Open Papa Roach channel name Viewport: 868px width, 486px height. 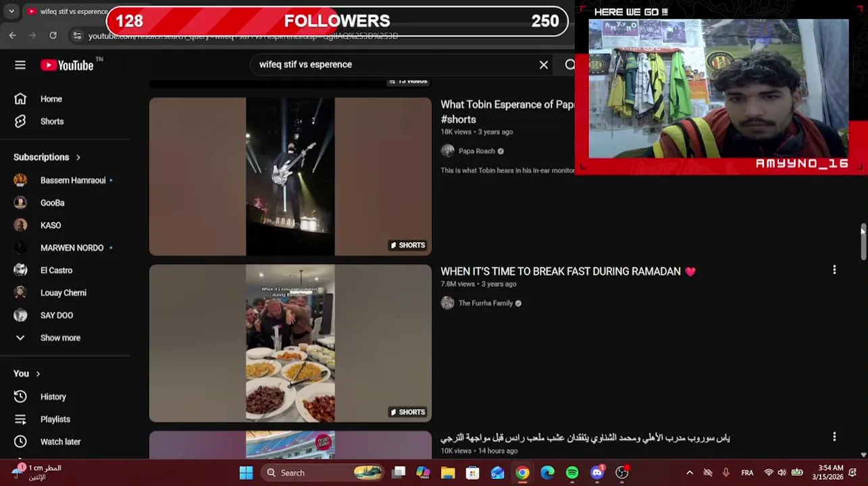(477, 151)
